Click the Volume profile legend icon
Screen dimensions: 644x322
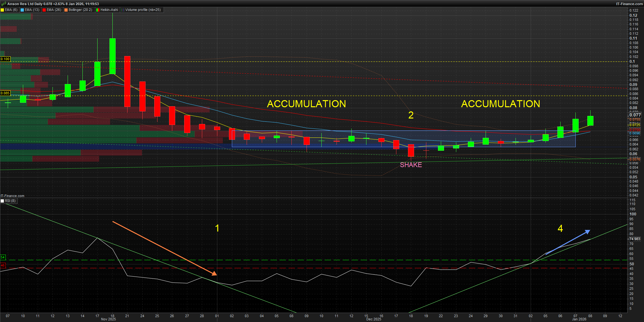pyautogui.click(x=123, y=10)
